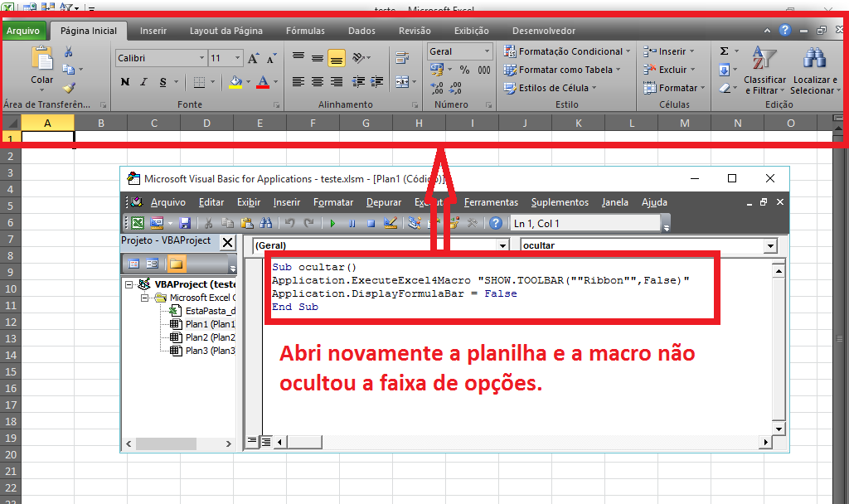The height and width of the screenshot is (504, 849).
Task: Click the Format Painter brush icon
Action: [x=69, y=88]
